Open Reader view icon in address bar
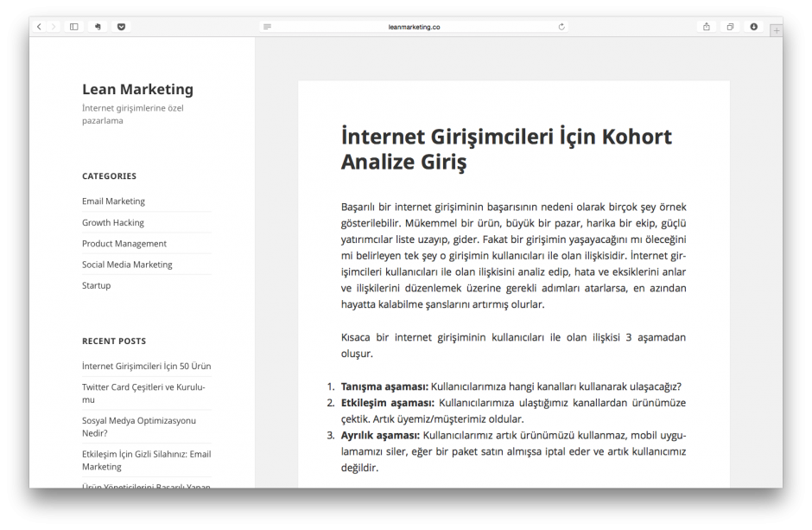The width and height of the screenshot is (812, 530). coord(267,27)
